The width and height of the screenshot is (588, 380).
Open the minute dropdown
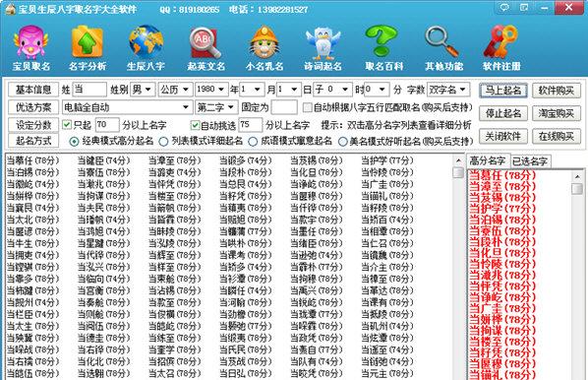(x=377, y=90)
